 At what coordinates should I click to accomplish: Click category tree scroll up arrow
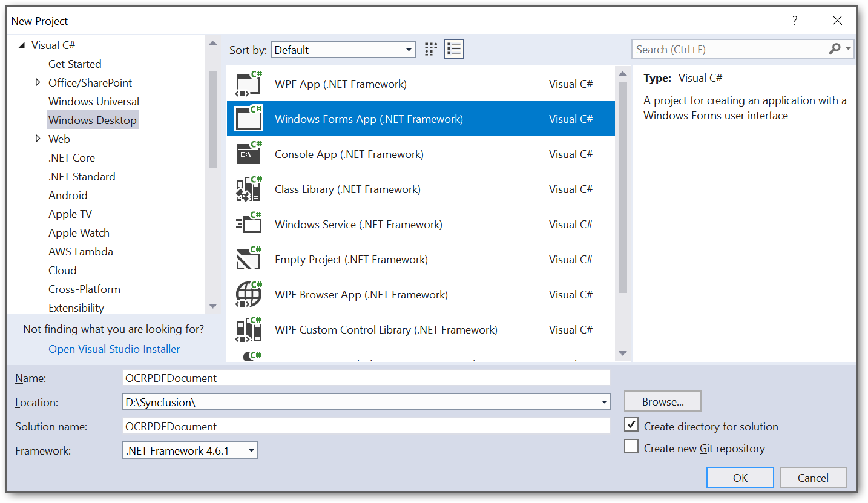click(x=212, y=43)
